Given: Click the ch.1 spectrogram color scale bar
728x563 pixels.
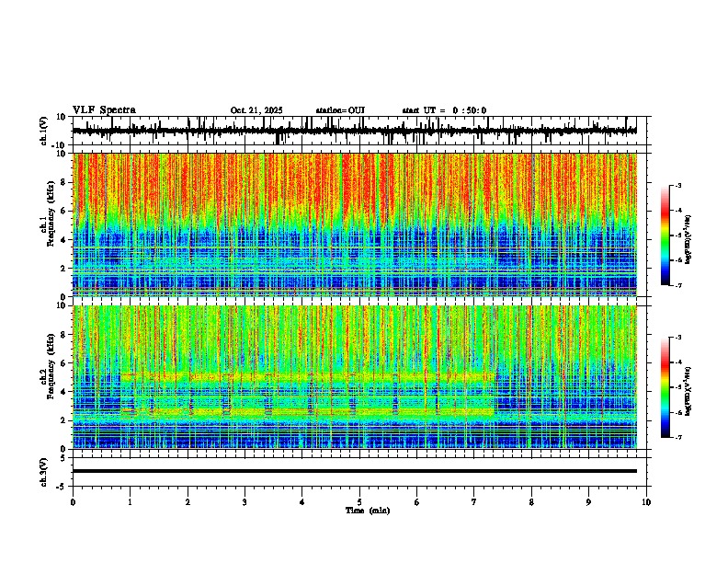Looking at the screenshot, I should tap(665, 236).
